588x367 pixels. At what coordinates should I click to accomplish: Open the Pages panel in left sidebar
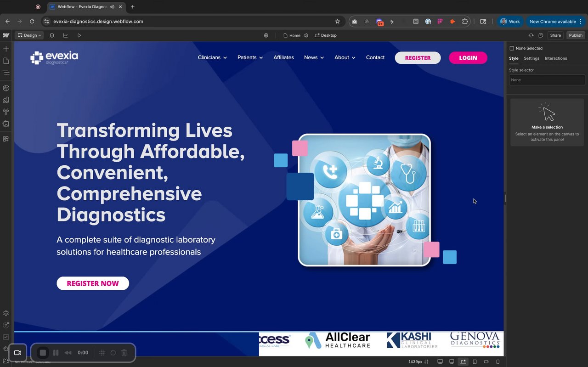coord(6,61)
